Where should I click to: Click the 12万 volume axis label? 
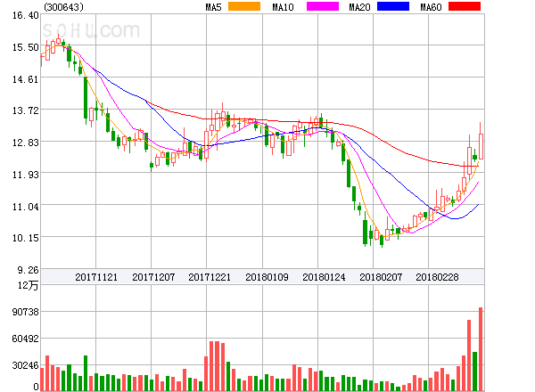[x=28, y=285]
